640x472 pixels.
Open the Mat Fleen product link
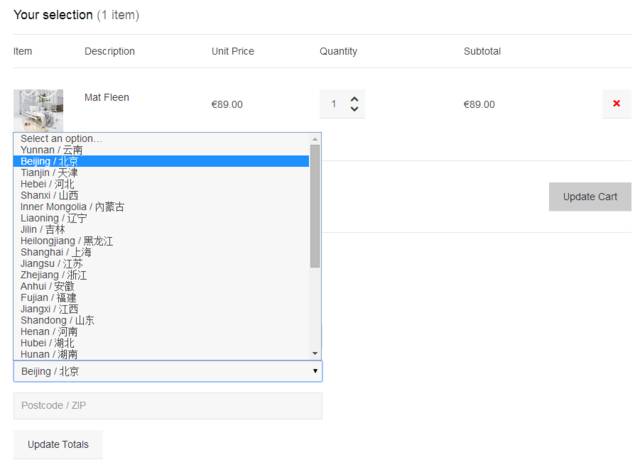pos(107,98)
